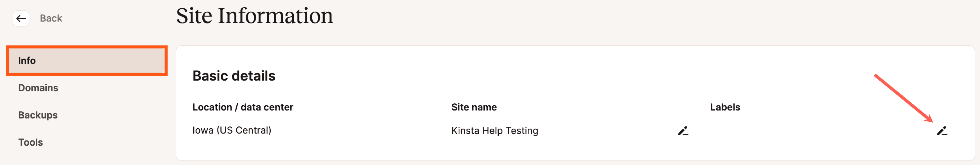Open the Domains sidebar section
980x165 pixels.
38,88
